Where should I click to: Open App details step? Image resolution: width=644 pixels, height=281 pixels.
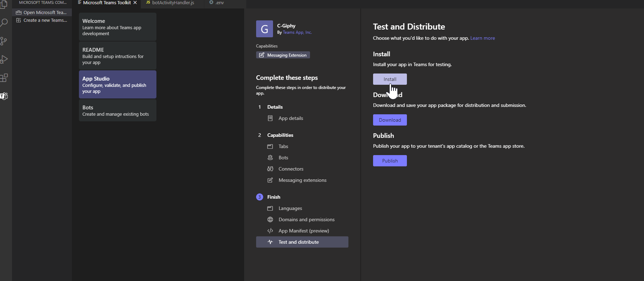coord(302,118)
